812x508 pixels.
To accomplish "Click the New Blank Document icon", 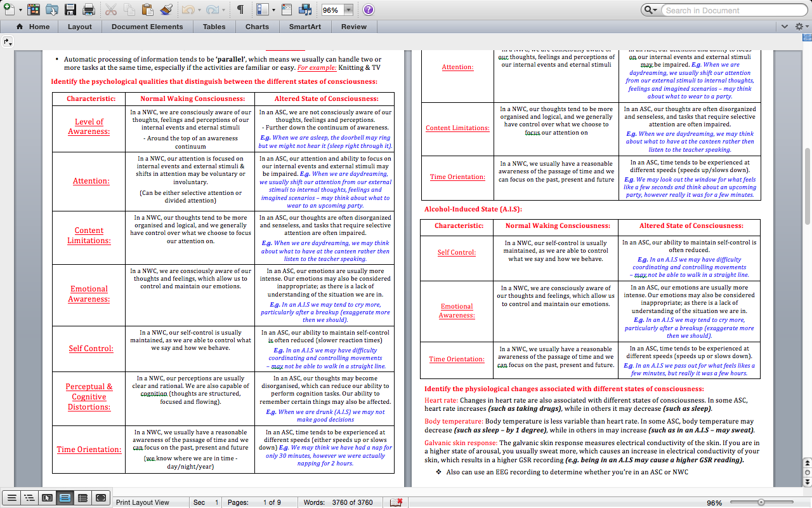I will point(10,10).
